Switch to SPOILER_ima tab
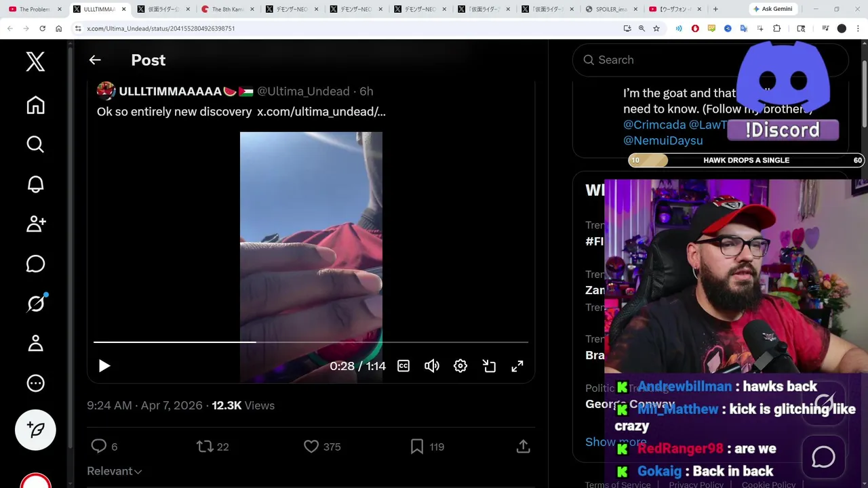This screenshot has width=868, height=488. pos(610,9)
